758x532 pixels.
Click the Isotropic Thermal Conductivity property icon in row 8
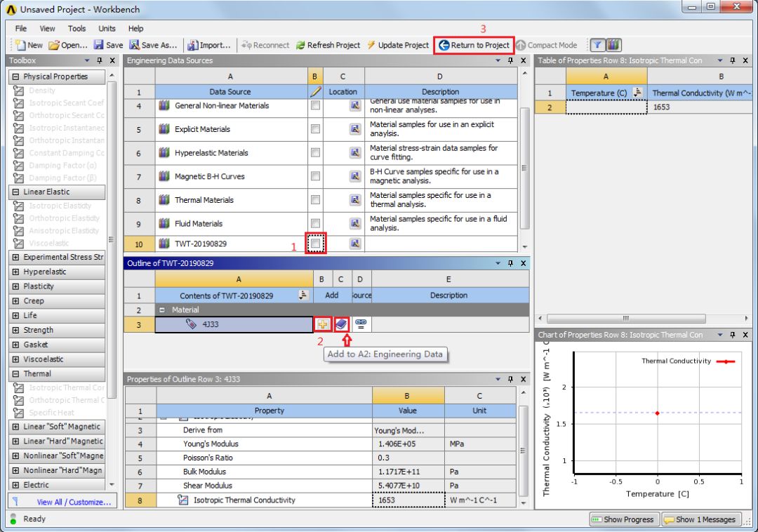182,500
